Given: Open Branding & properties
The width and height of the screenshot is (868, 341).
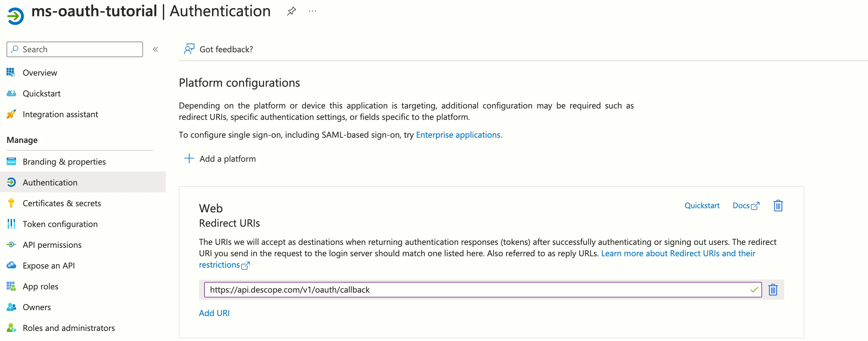Looking at the screenshot, I should [x=64, y=161].
